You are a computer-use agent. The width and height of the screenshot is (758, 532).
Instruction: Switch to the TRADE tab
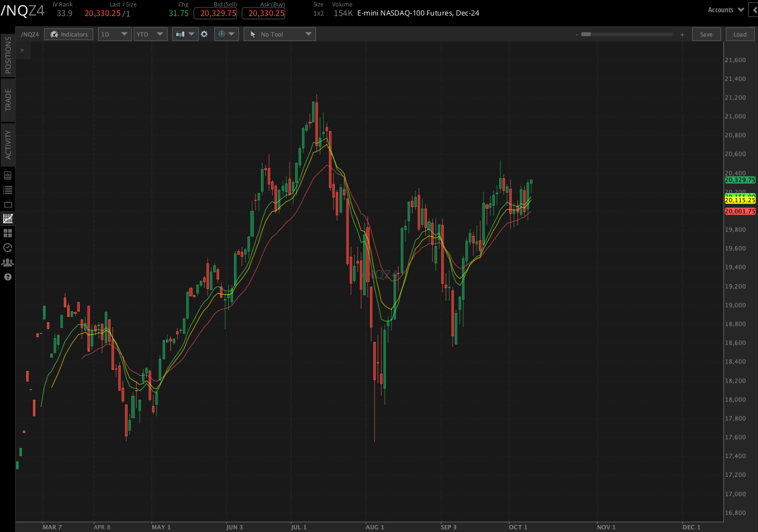tap(7, 100)
